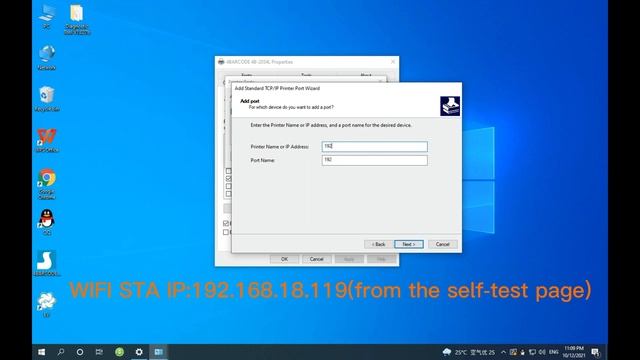The width and height of the screenshot is (640, 360).
Task: Open Settings gear on the taskbar
Action: pyautogui.click(x=139, y=352)
